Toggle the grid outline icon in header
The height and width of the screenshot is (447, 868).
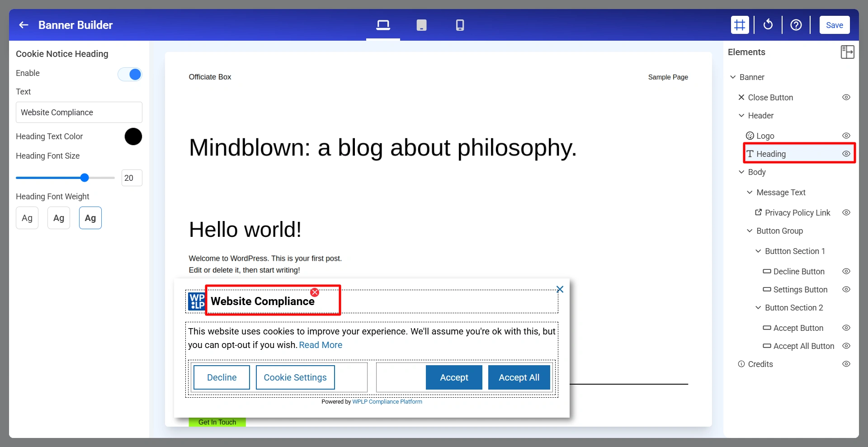740,25
